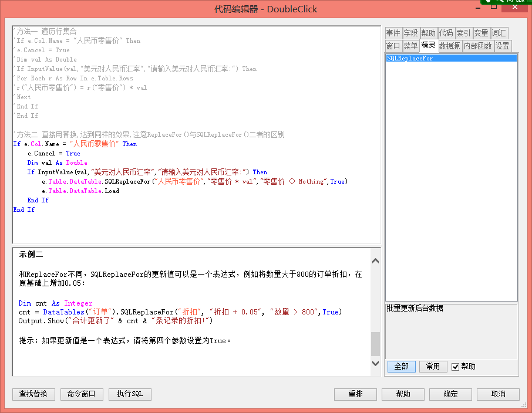Open the 变量 tab
The width and height of the screenshot is (532, 413).
pyautogui.click(x=481, y=33)
